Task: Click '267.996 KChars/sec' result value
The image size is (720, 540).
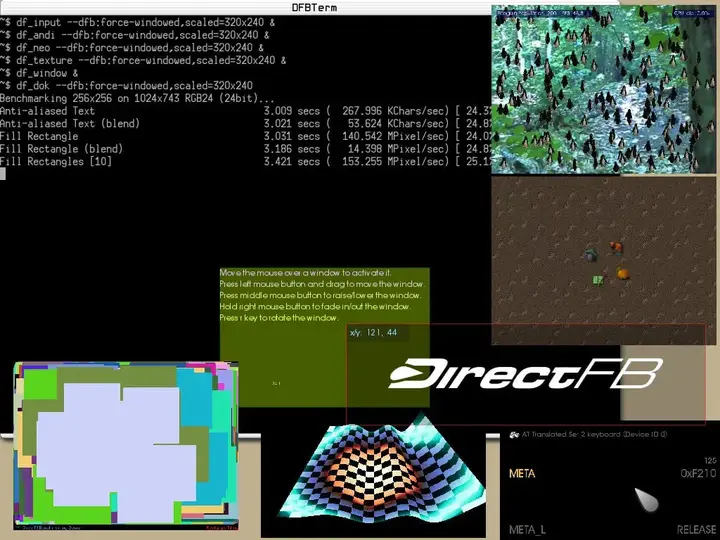Action: click(x=394, y=111)
